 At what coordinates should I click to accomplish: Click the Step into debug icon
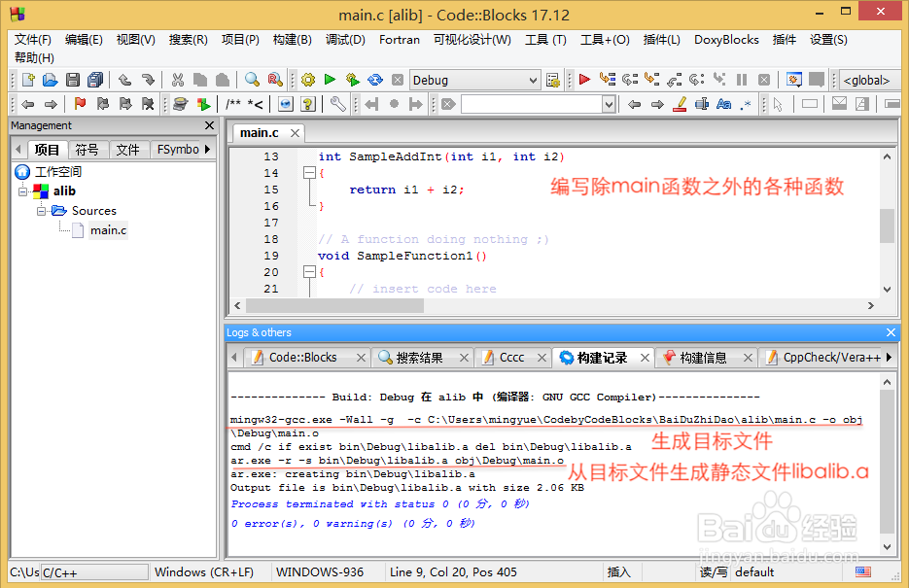(651, 80)
